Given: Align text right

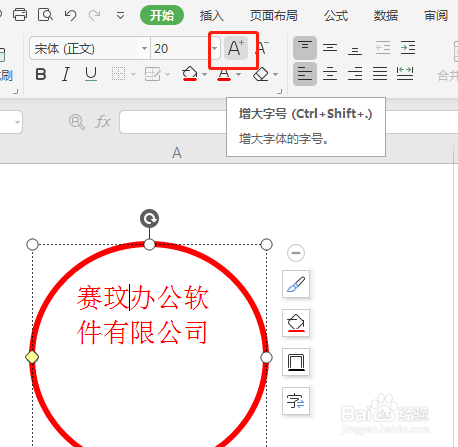Looking at the screenshot, I should click(355, 74).
